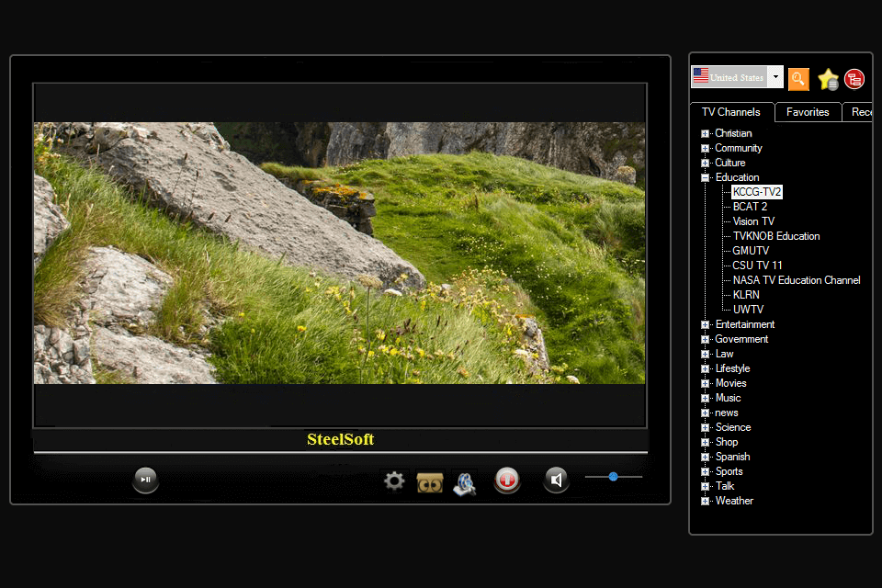Image resolution: width=882 pixels, height=588 pixels.
Task: Switch to the TV Channels tab
Action: tap(731, 111)
